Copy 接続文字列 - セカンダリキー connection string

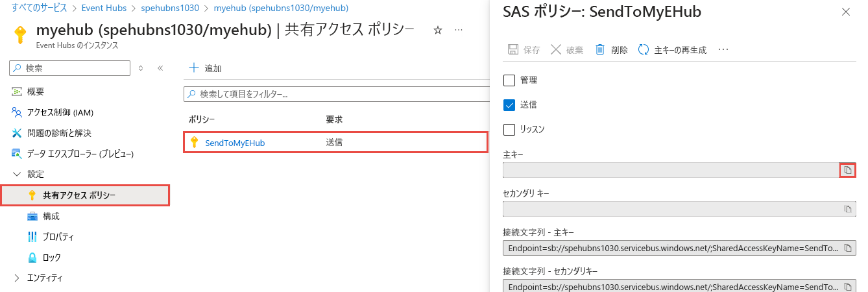tap(847, 286)
